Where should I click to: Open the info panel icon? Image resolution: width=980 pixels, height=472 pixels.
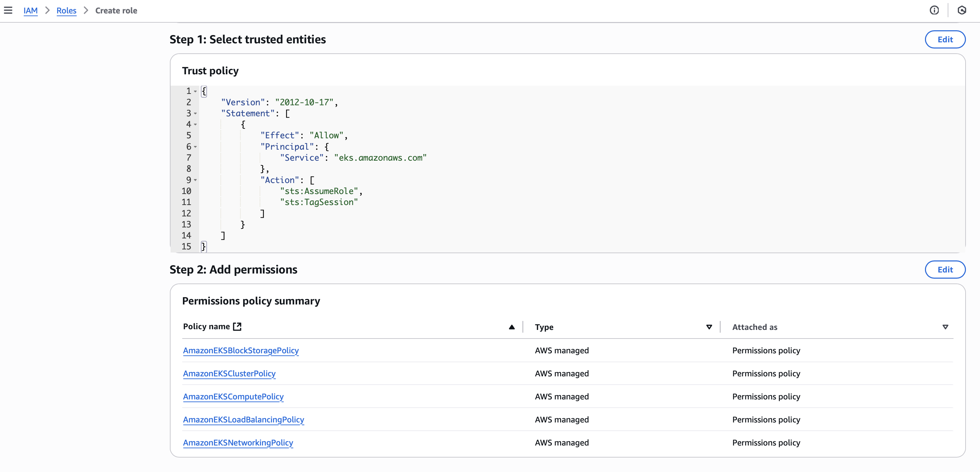[934, 10]
